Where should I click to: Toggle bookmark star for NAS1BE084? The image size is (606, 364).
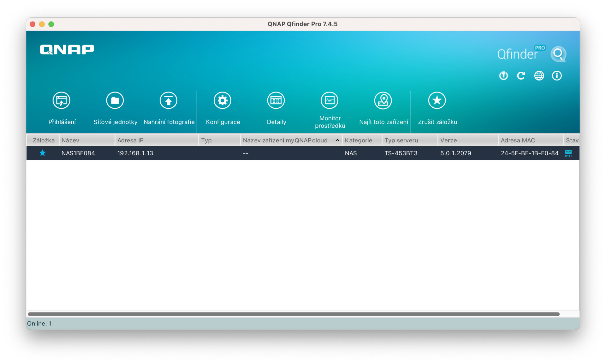pos(43,153)
